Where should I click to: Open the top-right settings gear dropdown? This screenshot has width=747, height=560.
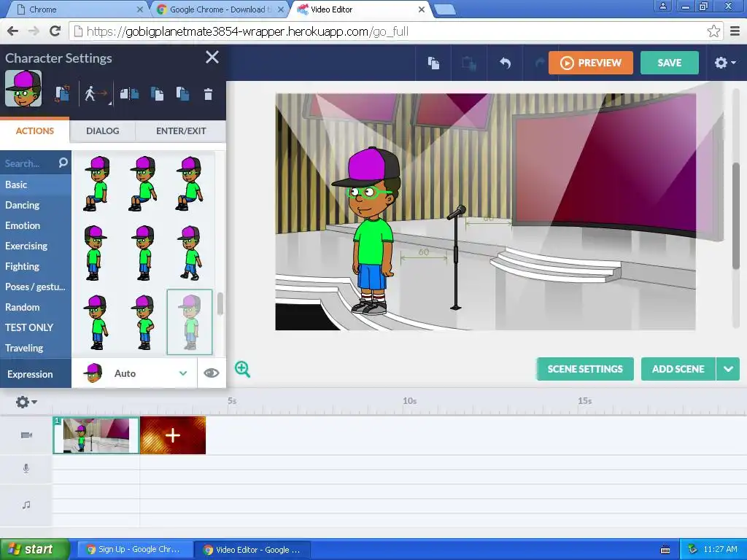point(725,63)
